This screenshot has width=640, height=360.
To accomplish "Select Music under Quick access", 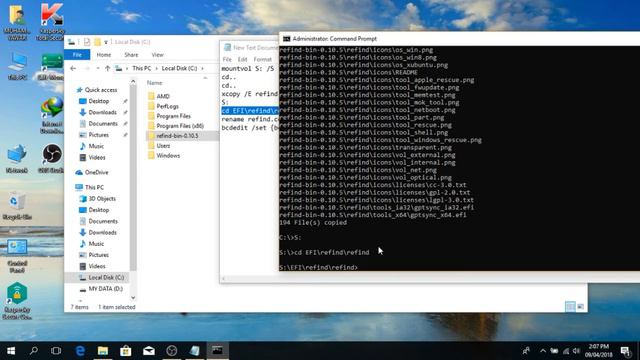I will coord(96,146).
